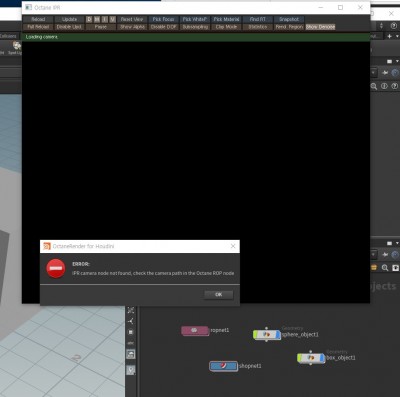Select the shopnet1 node icon
This screenshot has width=400, height=397.
[x=223, y=366]
